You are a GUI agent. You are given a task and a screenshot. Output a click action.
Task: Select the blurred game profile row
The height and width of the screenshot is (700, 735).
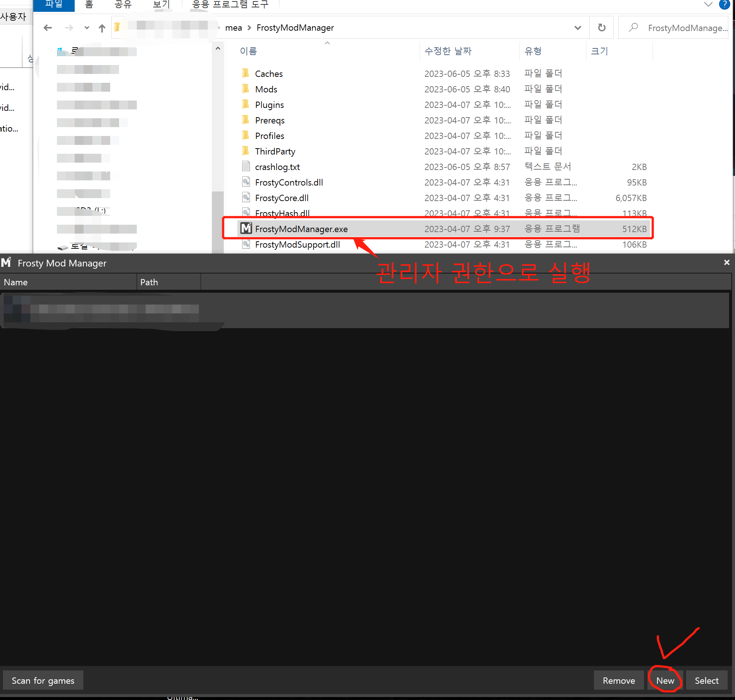point(364,310)
